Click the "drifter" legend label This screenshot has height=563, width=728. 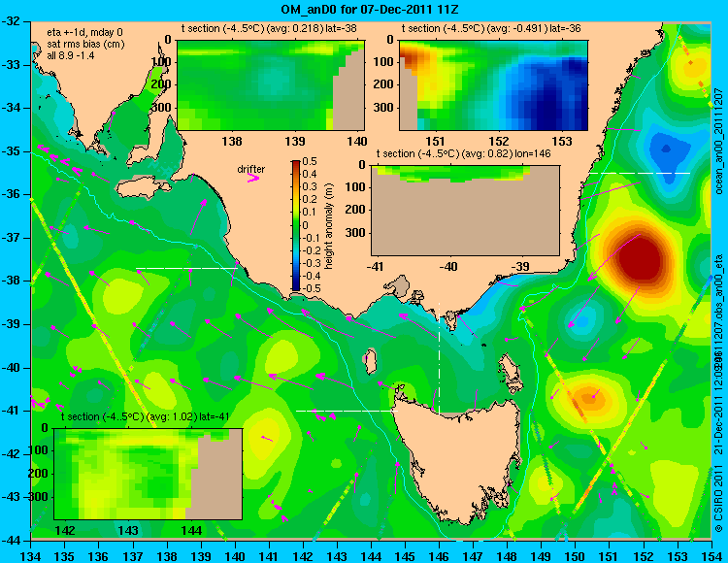[x=251, y=169]
